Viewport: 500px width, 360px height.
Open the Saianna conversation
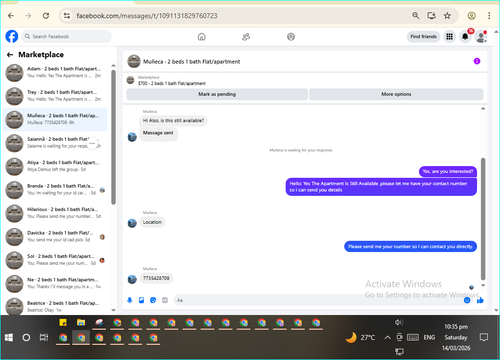point(55,143)
